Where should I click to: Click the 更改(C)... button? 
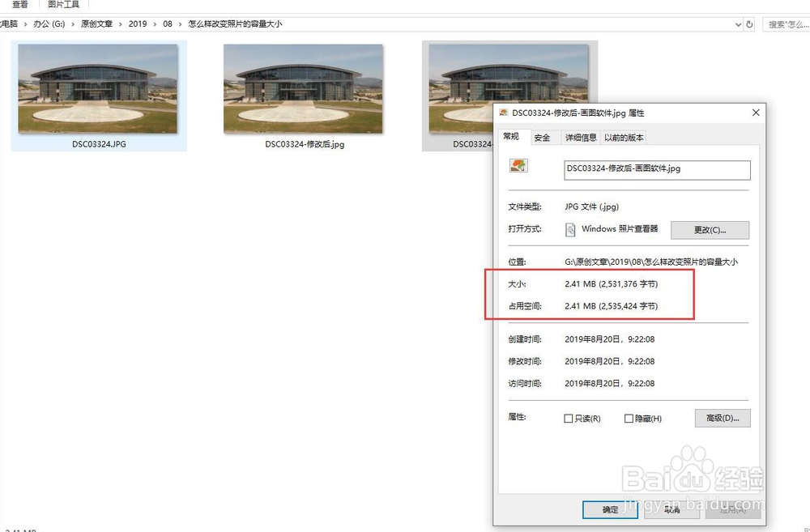tap(710, 230)
